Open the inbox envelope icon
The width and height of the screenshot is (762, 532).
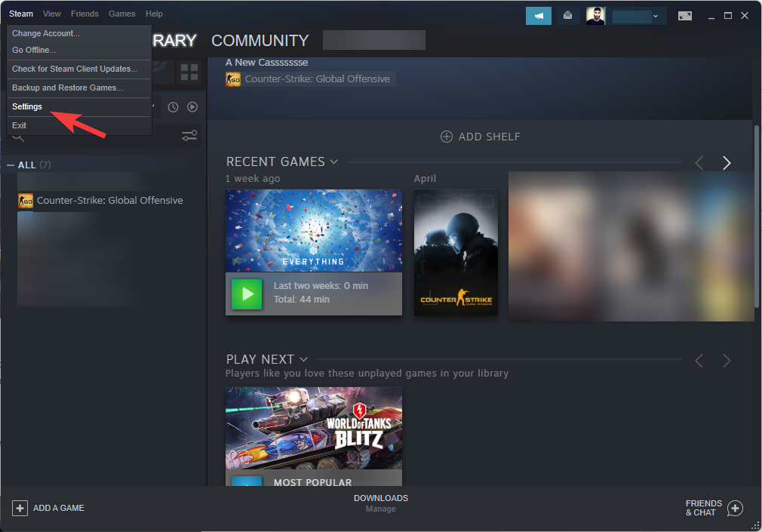coord(567,16)
